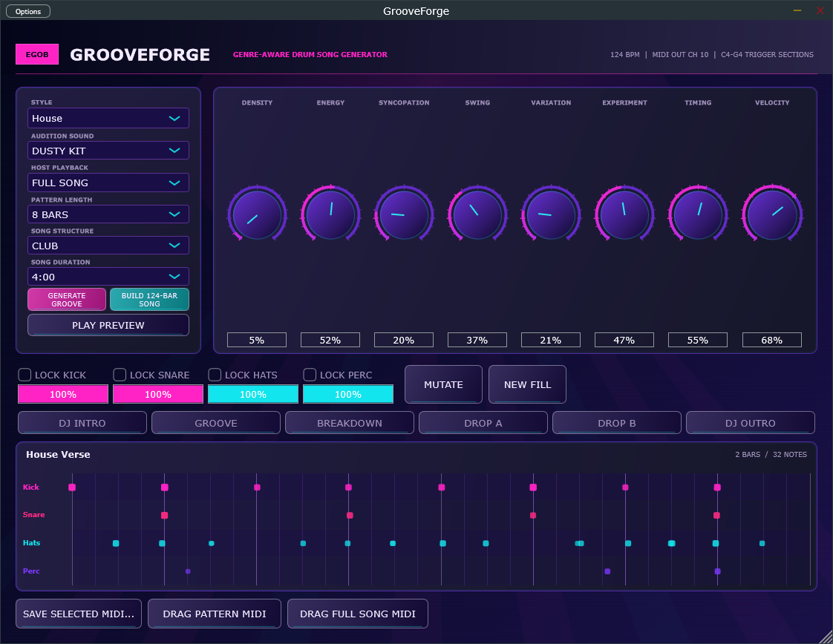The width and height of the screenshot is (833, 644).
Task: Click the Snare 100% level bar
Action: (158, 394)
